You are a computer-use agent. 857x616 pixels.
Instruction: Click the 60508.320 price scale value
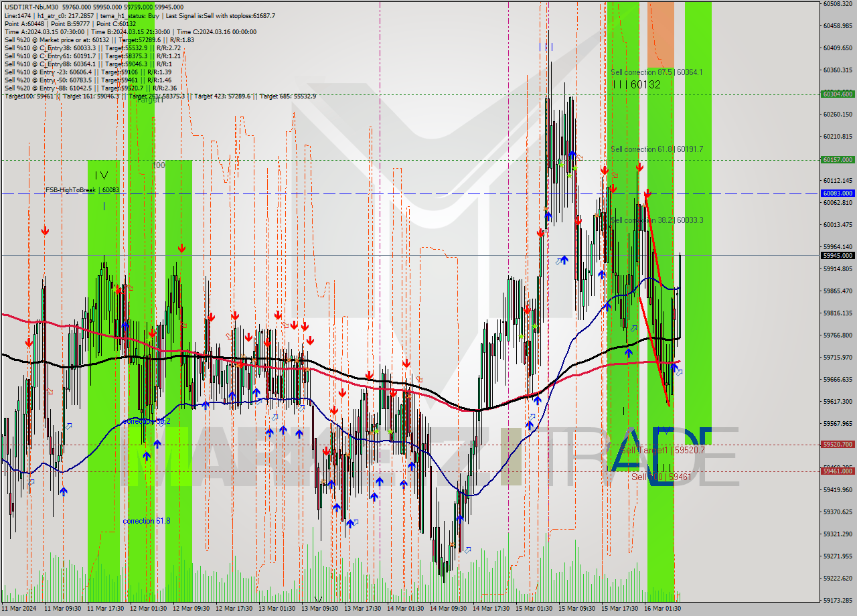click(x=838, y=4)
